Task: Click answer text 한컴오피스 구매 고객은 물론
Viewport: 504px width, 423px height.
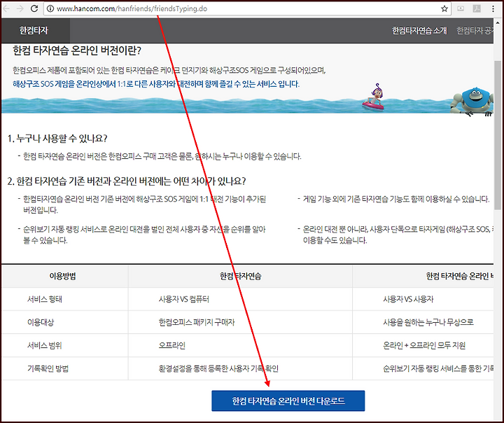Action: [162, 156]
